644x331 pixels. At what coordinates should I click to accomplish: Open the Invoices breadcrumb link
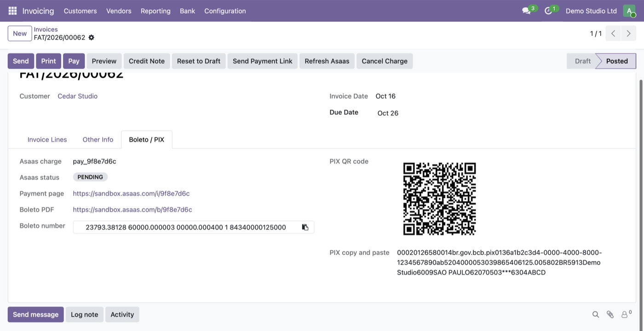point(46,29)
